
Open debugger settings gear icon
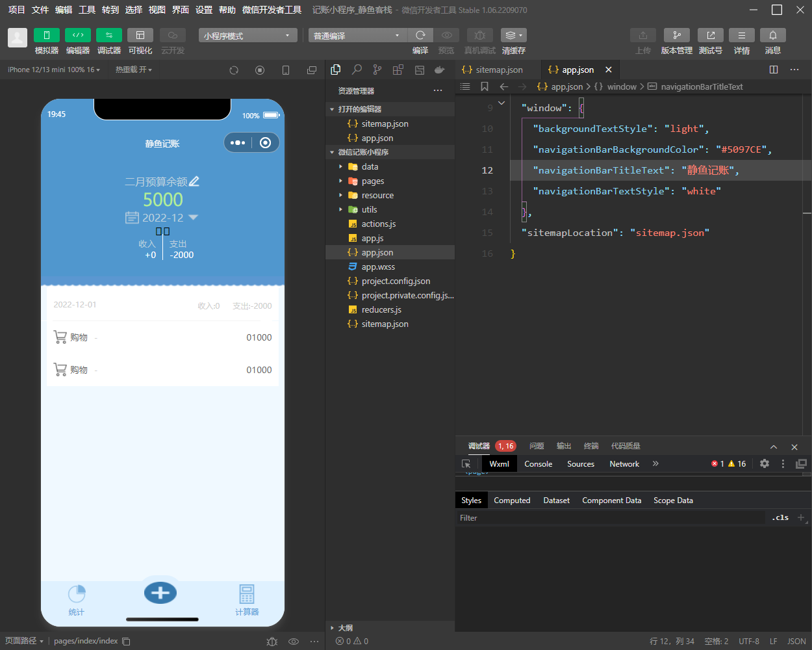click(765, 463)
